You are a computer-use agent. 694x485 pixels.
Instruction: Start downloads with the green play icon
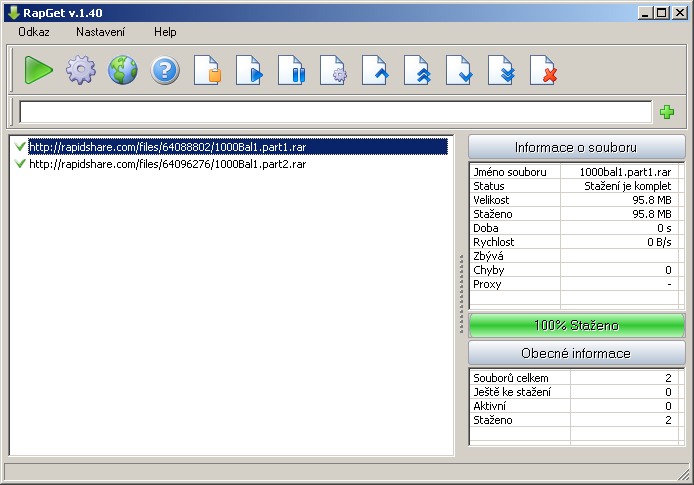pos(39,70)
